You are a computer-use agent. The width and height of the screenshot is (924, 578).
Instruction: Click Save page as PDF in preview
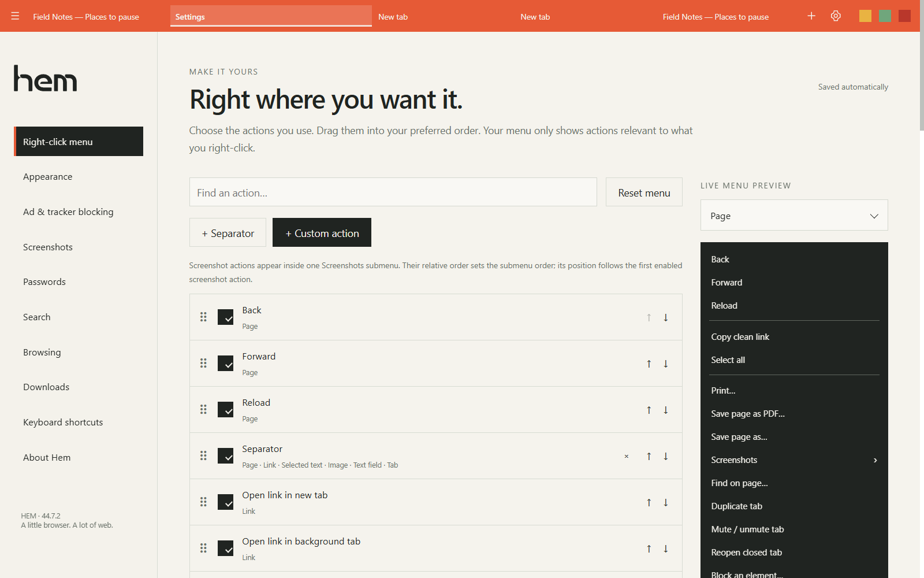pos(794,414)
